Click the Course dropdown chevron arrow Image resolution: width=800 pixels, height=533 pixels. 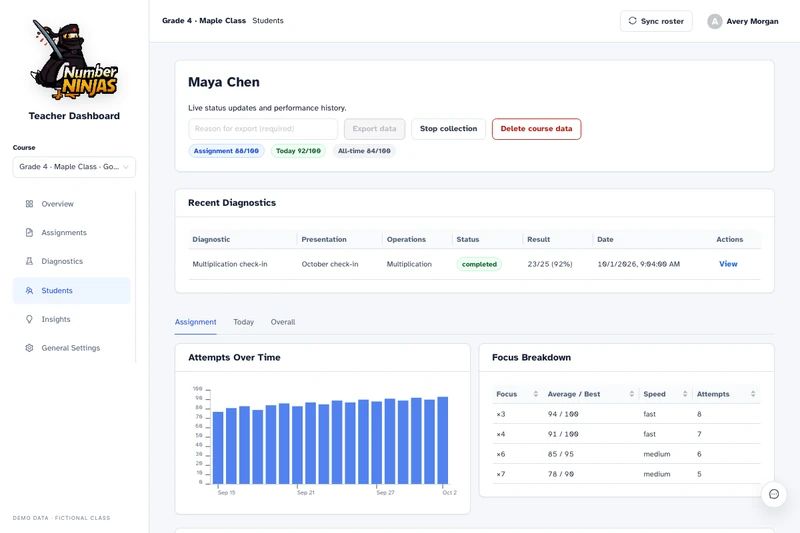126,167
